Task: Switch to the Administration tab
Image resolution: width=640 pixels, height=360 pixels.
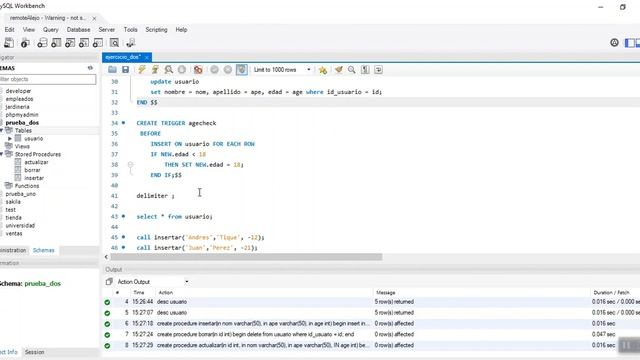Action: click(13, 250)
